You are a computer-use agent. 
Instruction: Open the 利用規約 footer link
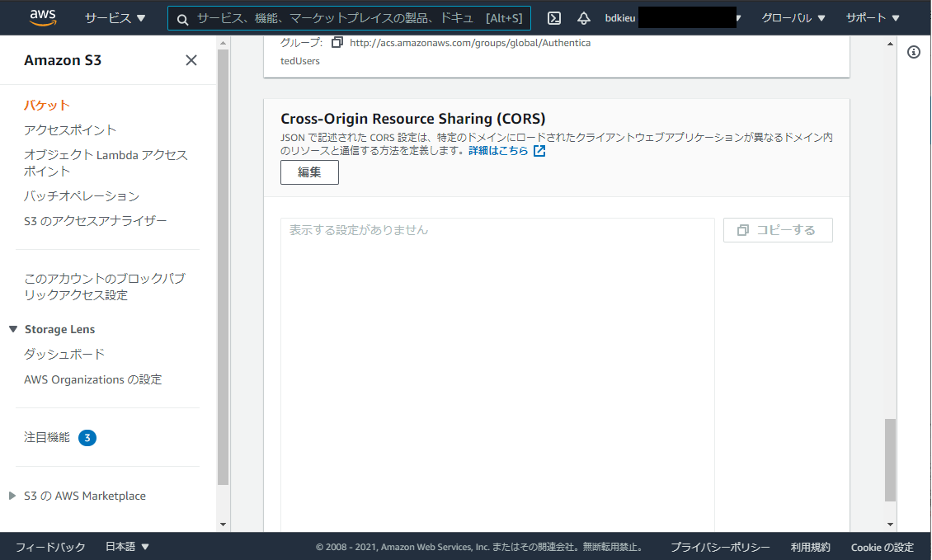[810, 547]
